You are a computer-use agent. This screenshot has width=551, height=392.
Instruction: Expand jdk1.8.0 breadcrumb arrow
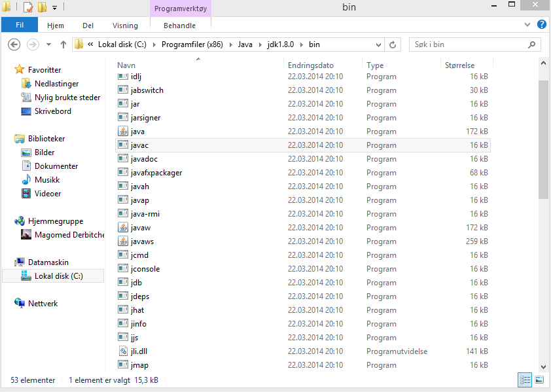point(302,45)
